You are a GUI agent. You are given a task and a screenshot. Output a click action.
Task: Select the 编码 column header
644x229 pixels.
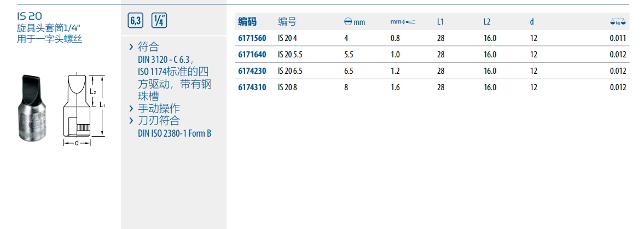click(247, 22)
